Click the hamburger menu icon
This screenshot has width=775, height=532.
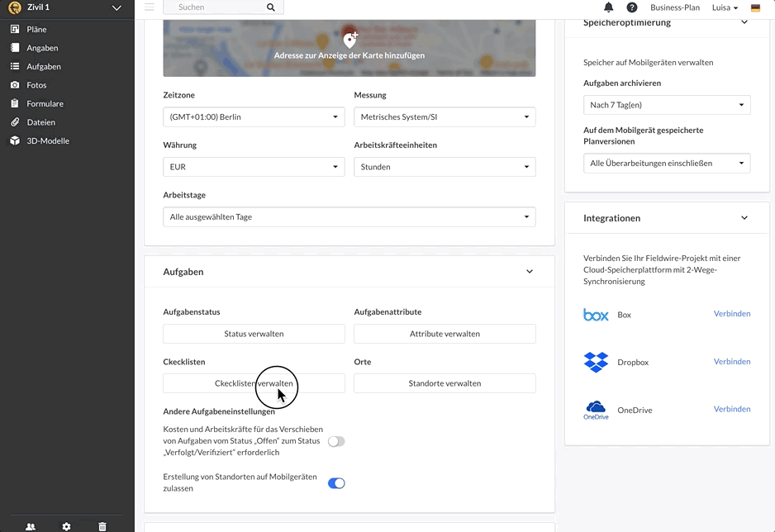pos(150,7)
